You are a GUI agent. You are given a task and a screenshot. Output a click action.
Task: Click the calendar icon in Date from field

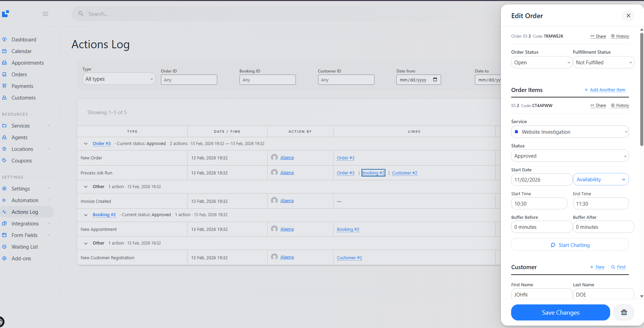point(435,80)
